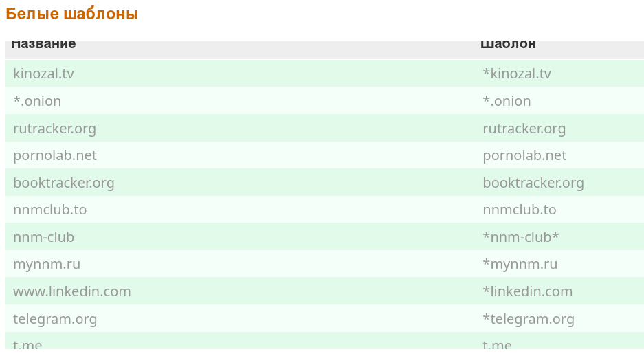Click the Белые шаблоны heading
644x356 pixels.
tap(72, 14)
